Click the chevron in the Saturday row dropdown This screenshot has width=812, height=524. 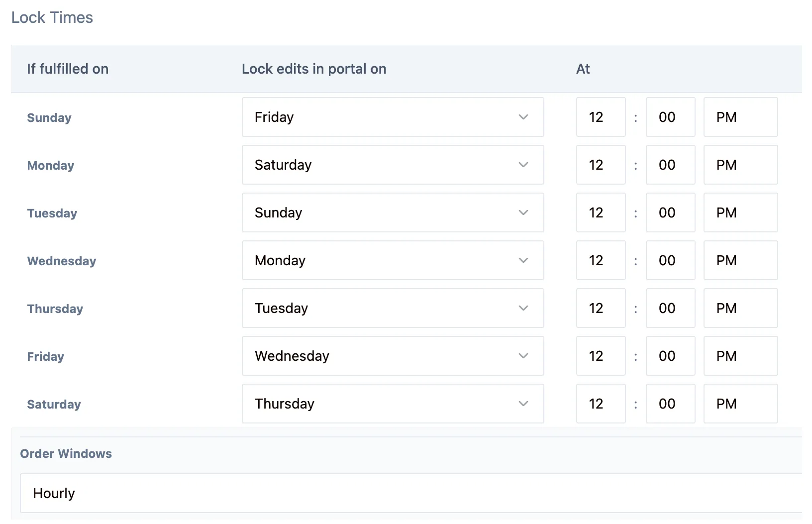[x=523, y=404]
